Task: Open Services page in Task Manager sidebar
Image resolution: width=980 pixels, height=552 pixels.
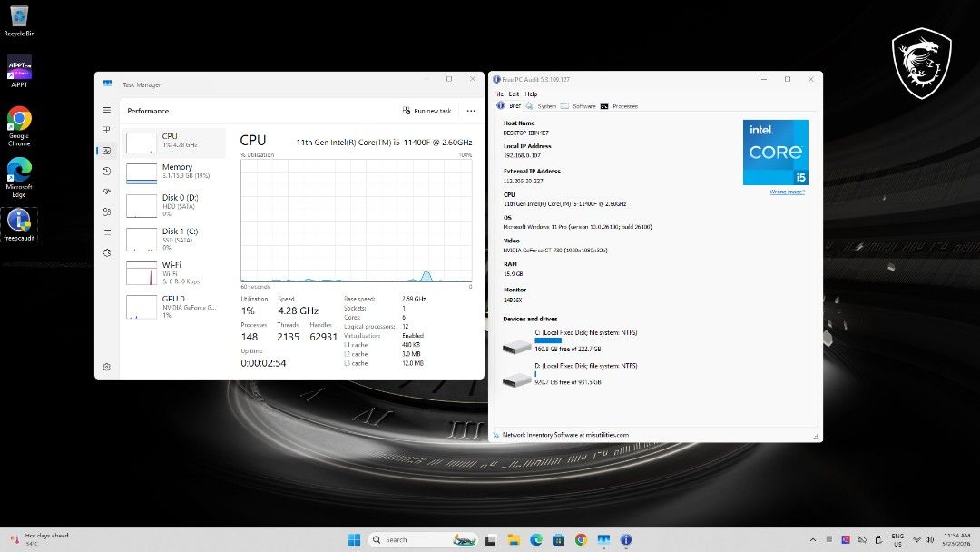Action: (x=107, y=252)
